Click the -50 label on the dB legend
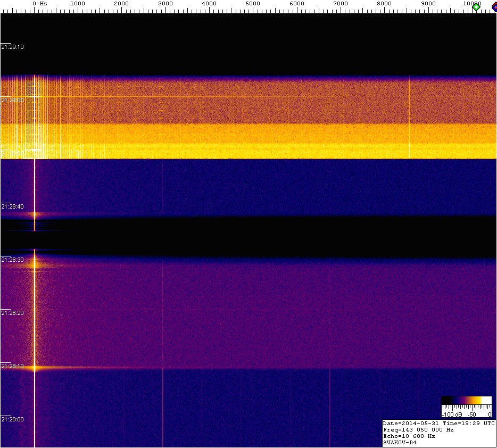 471,414
